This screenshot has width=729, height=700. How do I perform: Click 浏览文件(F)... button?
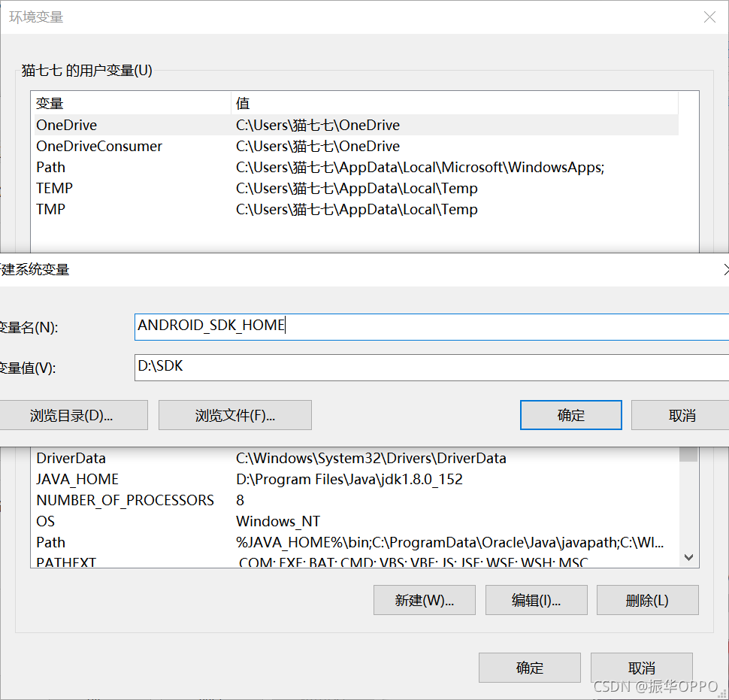pyautogui.click(x=234, y=415)
